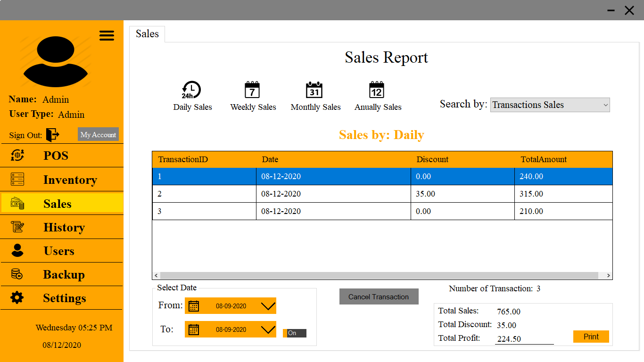The image size is (644, 362).
Task: Open Inventory from the sidebar icon
Action: [x=17, y=180]
